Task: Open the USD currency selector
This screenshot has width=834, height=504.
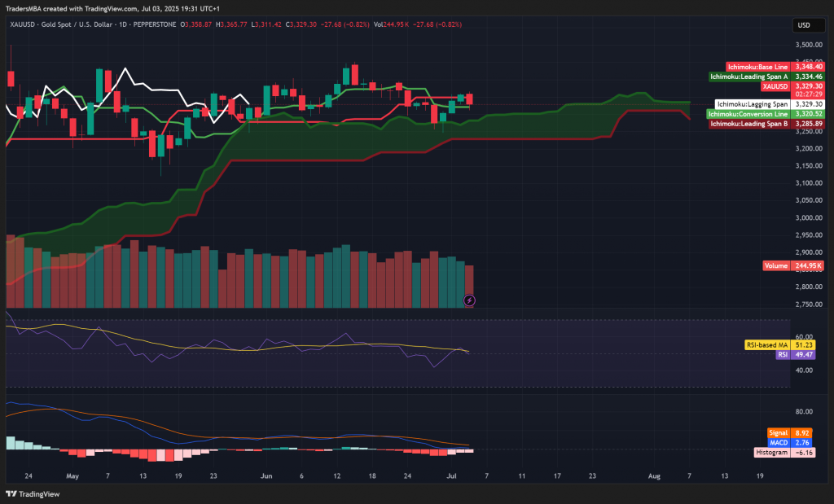Action: [802, 25]
